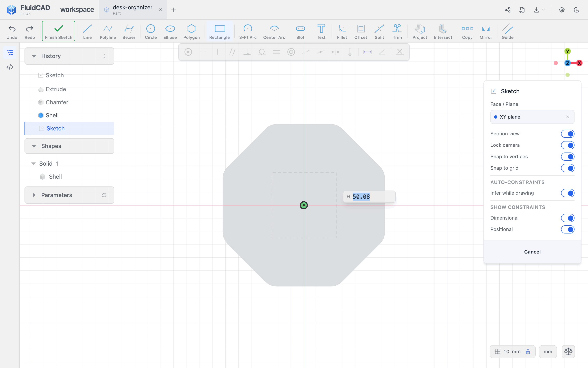Open a new tab with plus
Image resolution: width=588 pixels, height=368 pixels.
[173, 10]
